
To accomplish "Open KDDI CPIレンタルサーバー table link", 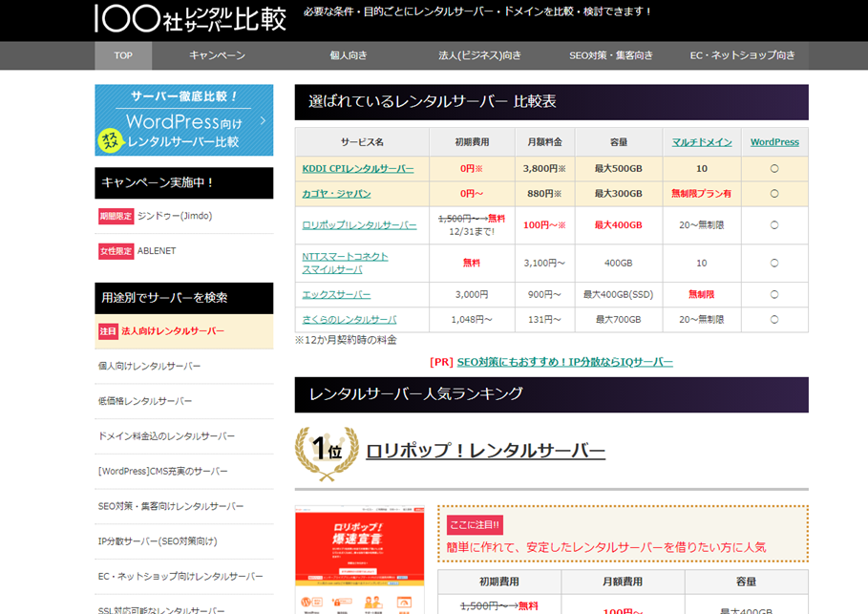I will click(x=357, y=169).
